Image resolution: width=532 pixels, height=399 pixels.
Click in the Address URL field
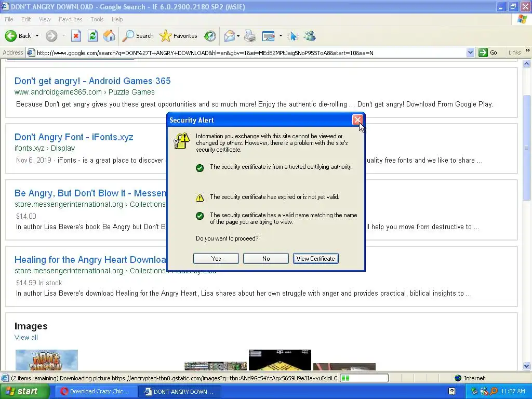point(250,52)
